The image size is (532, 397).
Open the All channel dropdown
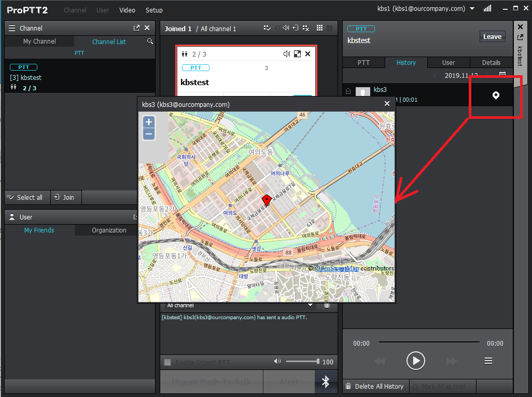[x=310, y=306]
